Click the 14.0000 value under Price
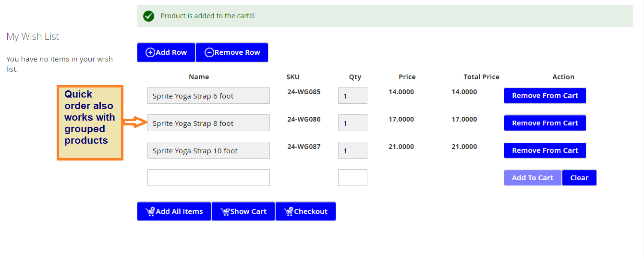This screenshot has height=260, width=644. point(401,92)
